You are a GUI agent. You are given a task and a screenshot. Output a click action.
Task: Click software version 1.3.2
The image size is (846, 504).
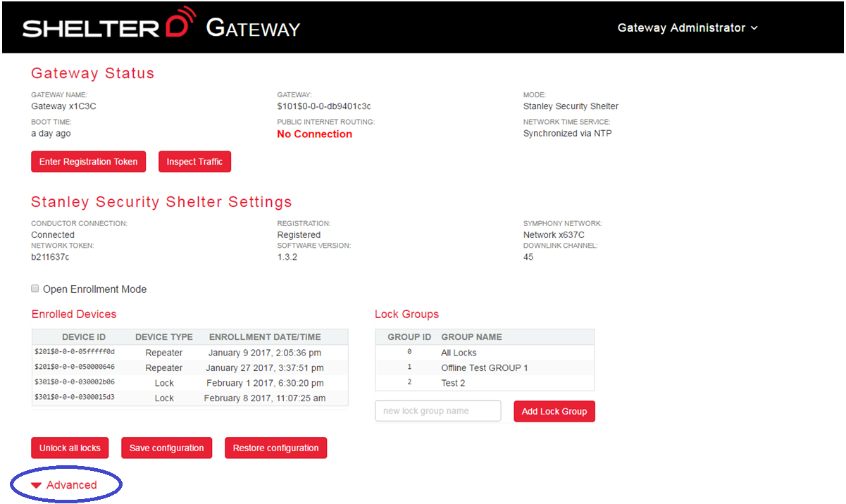[x=287, y=257]
